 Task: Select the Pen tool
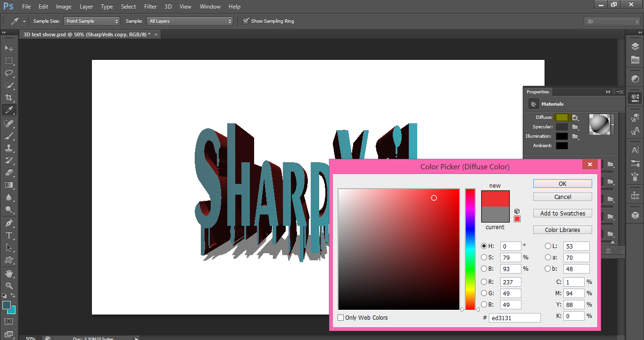tap(9, 223)
